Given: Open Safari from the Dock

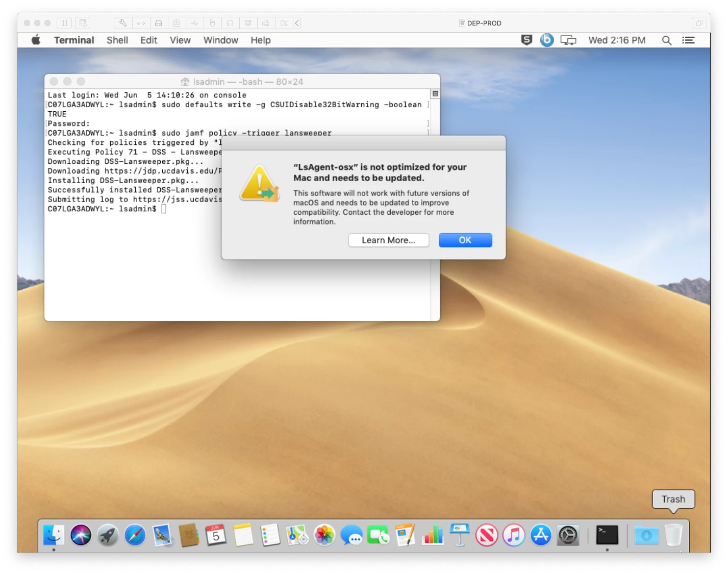Looking at the screenshot, I should point(135,535).
